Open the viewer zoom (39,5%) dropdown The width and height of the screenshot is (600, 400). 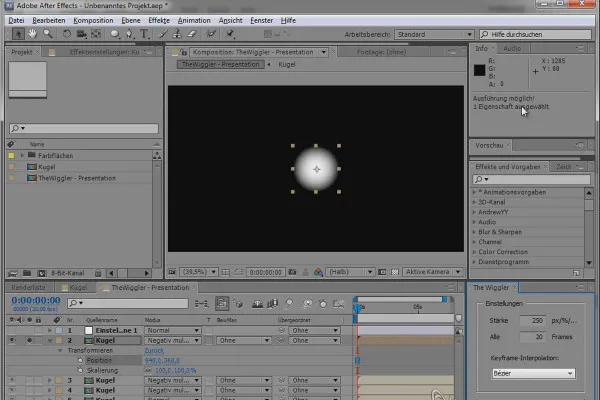point(199,272)
